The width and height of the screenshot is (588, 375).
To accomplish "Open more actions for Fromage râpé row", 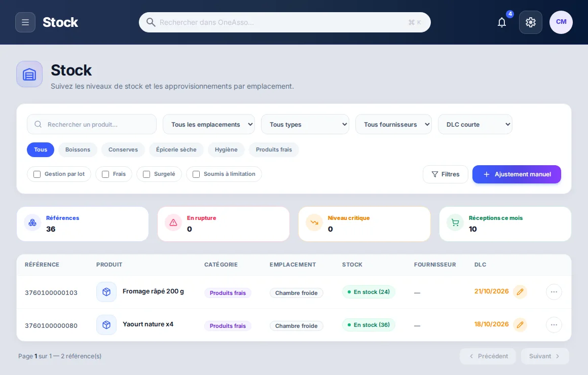I will [554, 292].
